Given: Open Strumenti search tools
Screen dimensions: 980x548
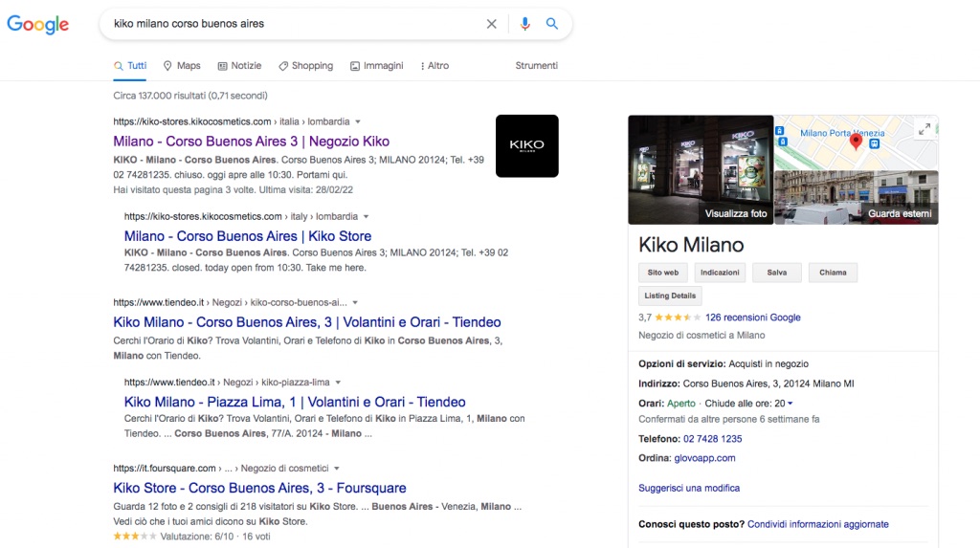Looking at the screenshot, I should coord(536,66).
